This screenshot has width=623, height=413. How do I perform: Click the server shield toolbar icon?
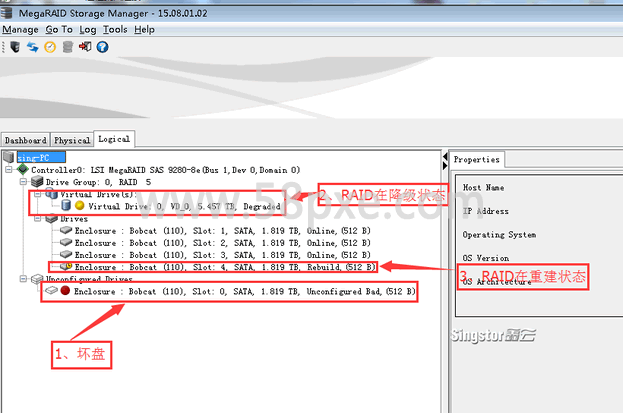[x=15, y=47]
